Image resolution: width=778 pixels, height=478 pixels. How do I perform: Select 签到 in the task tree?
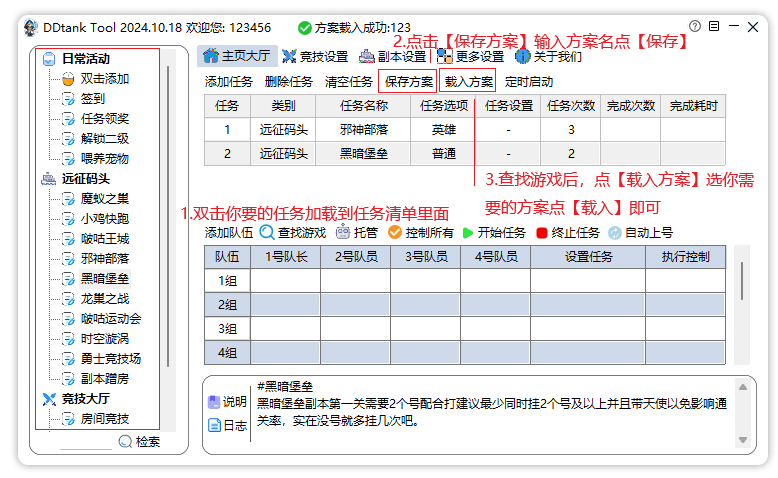click(x=93, y=98)
